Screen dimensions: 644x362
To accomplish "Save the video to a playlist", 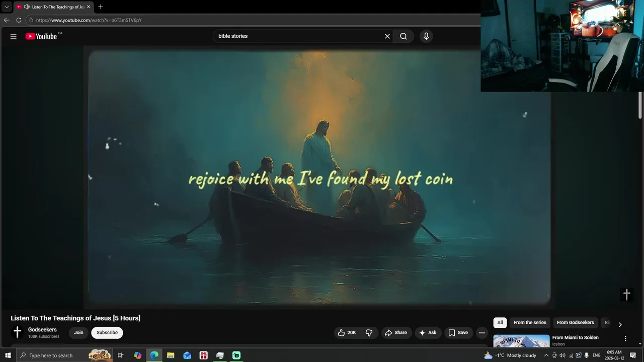I will click(458, 333).
